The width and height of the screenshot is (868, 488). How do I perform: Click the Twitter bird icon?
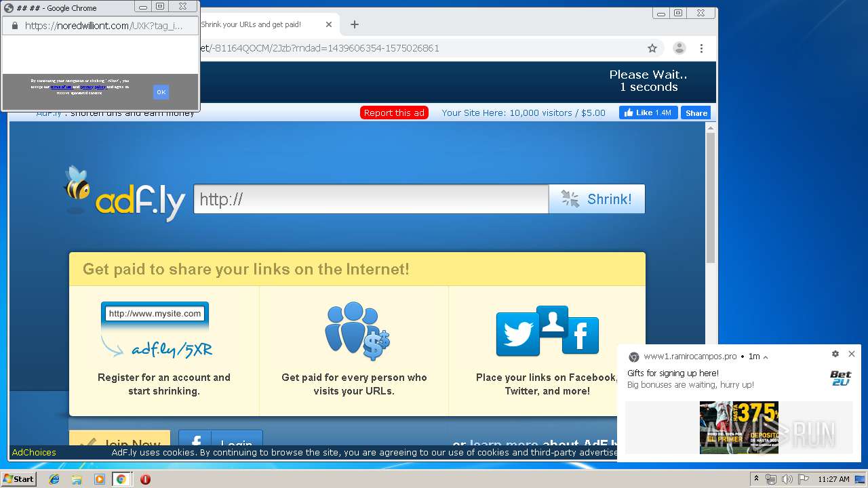tap(518, 334)
